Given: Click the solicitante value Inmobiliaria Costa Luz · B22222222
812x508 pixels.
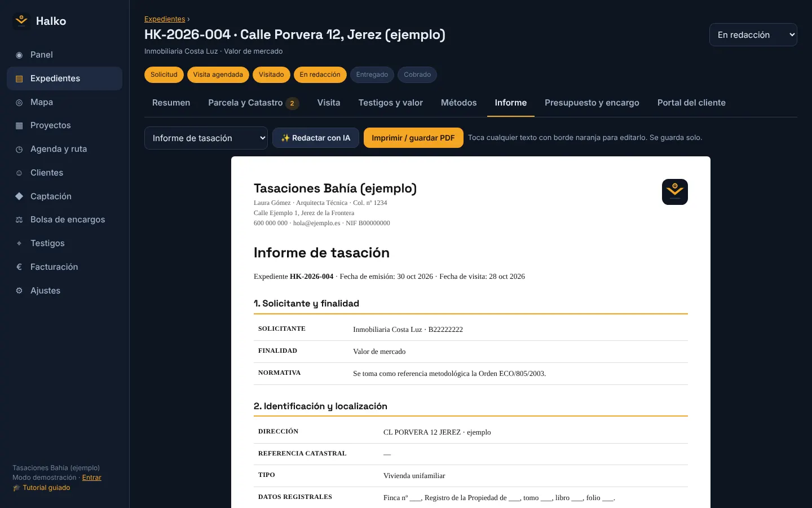Looking at the screenshot, I should [408, 330].
